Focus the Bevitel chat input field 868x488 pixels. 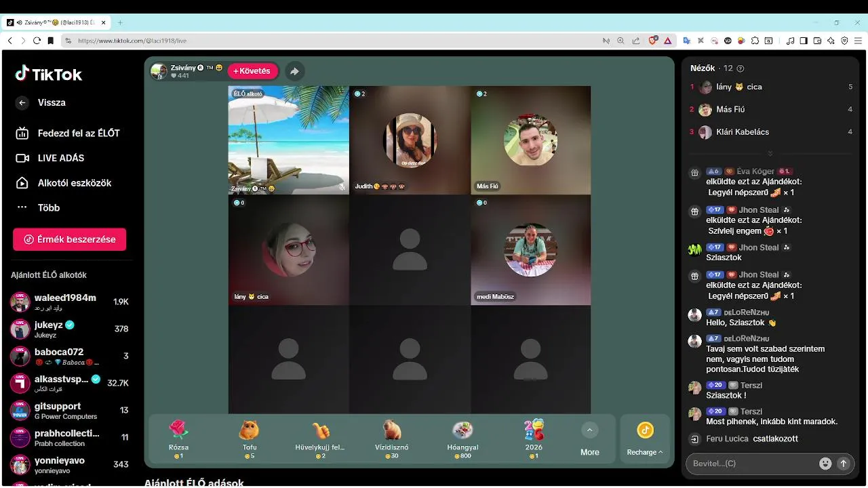(x=753, y=464)
